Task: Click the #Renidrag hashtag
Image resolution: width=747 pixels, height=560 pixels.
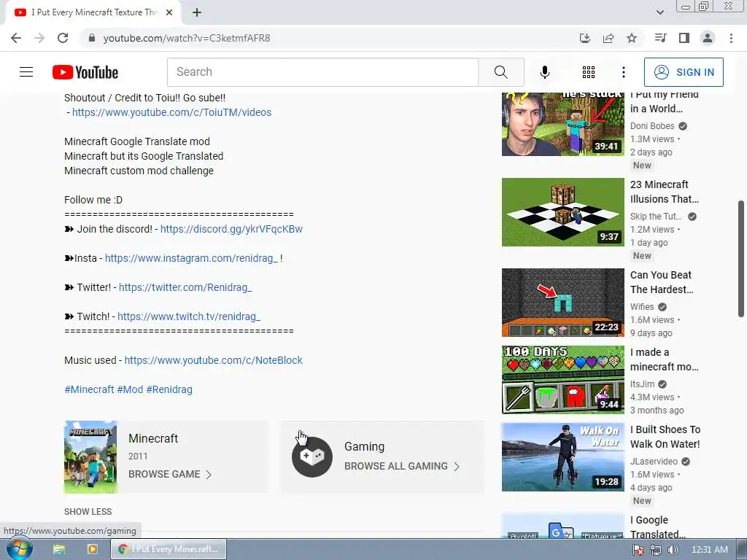Action: 169,389
